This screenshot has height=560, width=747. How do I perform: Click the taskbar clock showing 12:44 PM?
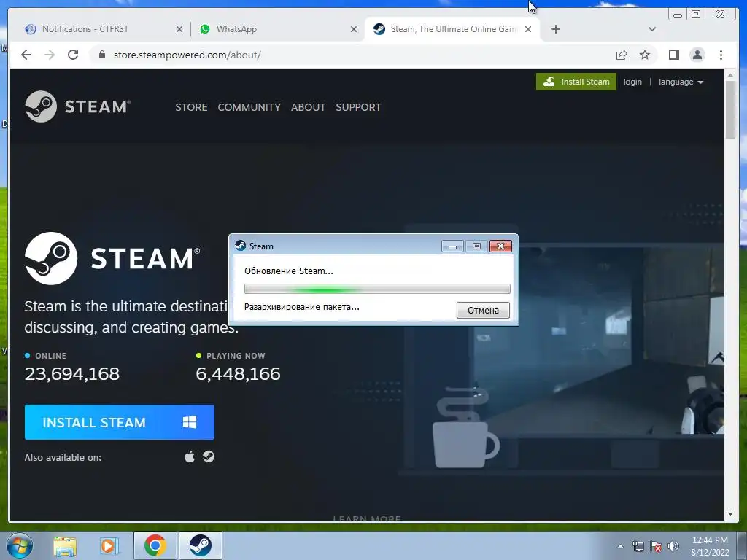coord(710,545)
